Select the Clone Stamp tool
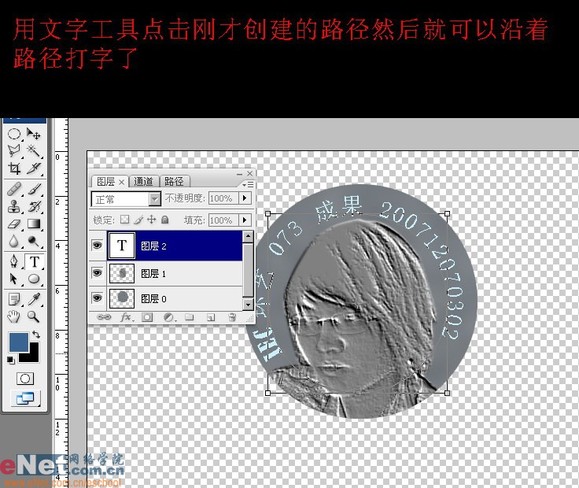The height and width of the screenshot is (488, 579). pyautogui.click(x=14, y=207)
